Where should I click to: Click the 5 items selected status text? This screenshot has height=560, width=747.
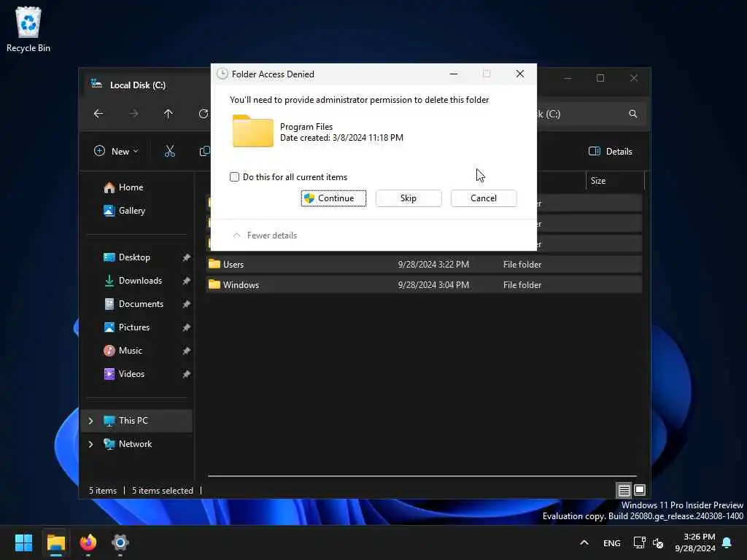(163, 491)
